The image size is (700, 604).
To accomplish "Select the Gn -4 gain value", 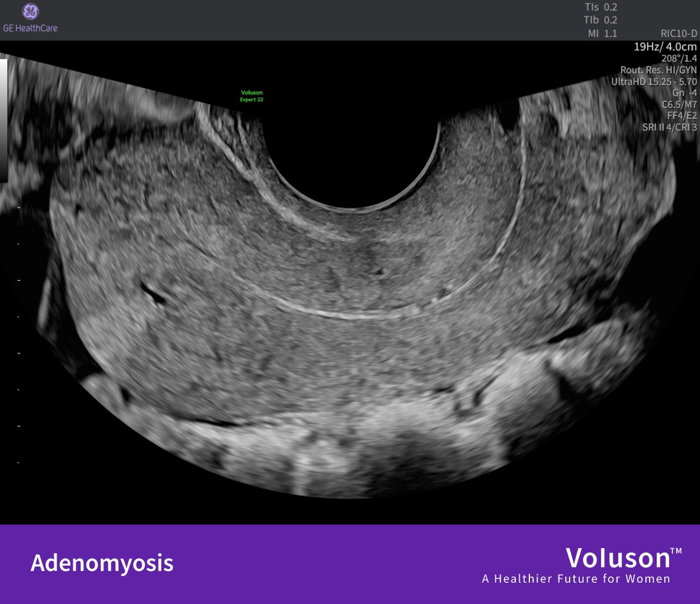I will pos(684,93).
